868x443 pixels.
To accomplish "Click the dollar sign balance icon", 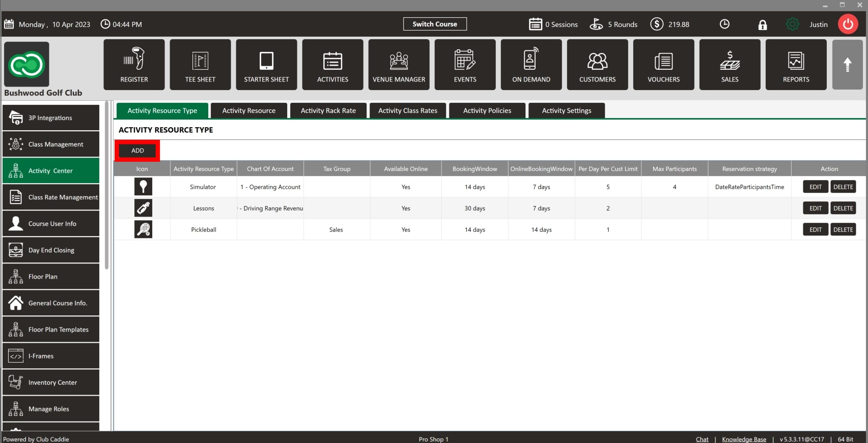I will [x=657, y=24].
